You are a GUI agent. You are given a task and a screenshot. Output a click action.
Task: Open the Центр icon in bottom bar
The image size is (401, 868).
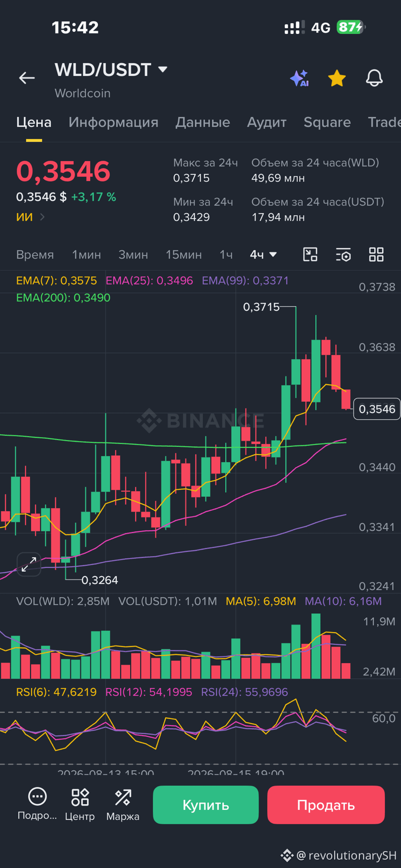80,805
